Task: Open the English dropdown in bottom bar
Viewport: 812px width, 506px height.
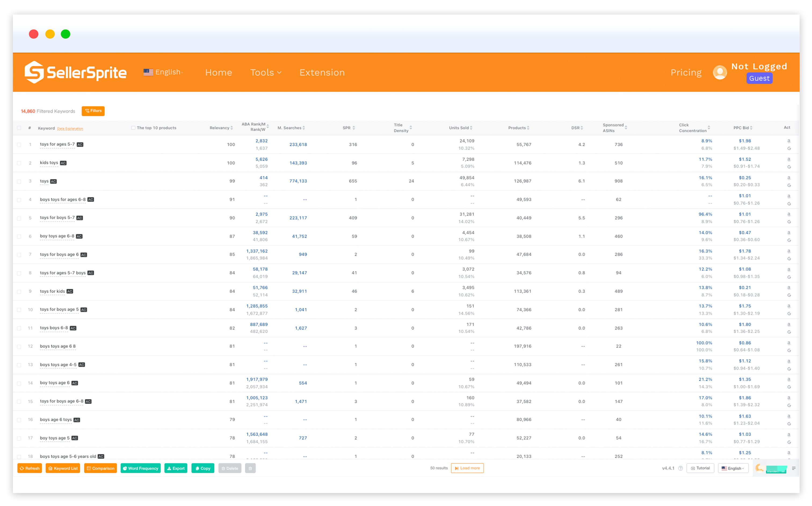Action: tap(733, 468)
